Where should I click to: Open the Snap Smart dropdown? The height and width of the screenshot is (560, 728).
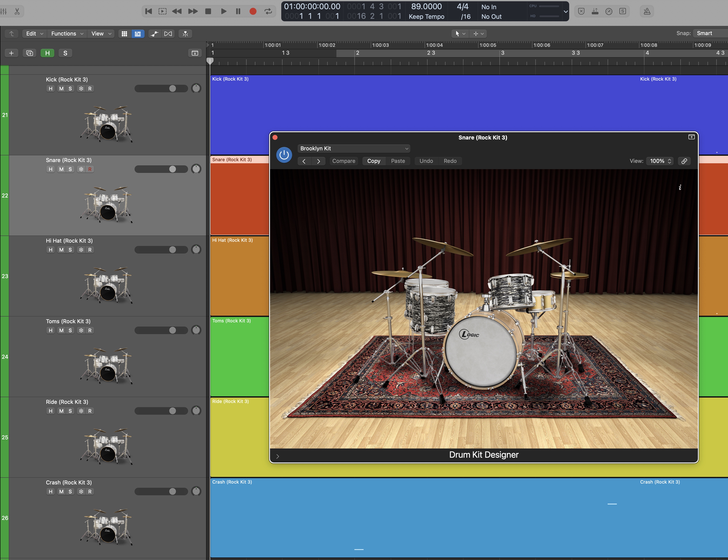(710, 33)
